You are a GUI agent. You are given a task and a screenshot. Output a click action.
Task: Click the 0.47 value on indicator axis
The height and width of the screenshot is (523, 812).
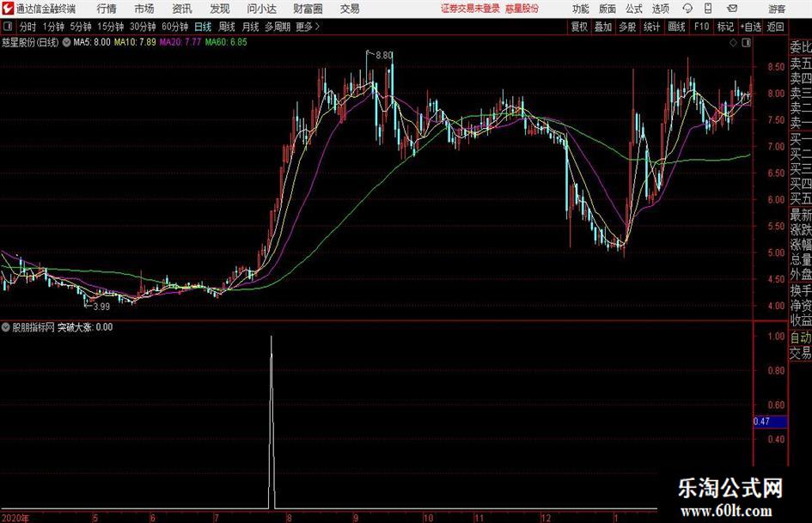pyautogui.click(x=761, y=422)
